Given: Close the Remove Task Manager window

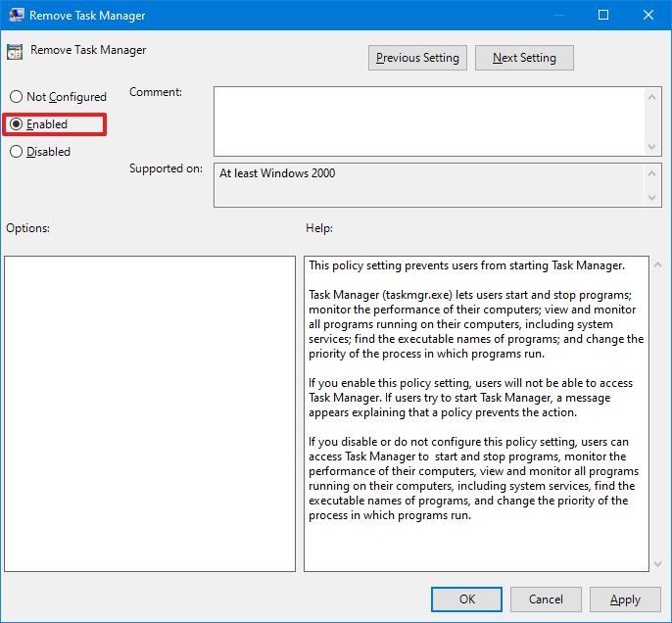Looking at the screenshot, I should pos(648,15).
